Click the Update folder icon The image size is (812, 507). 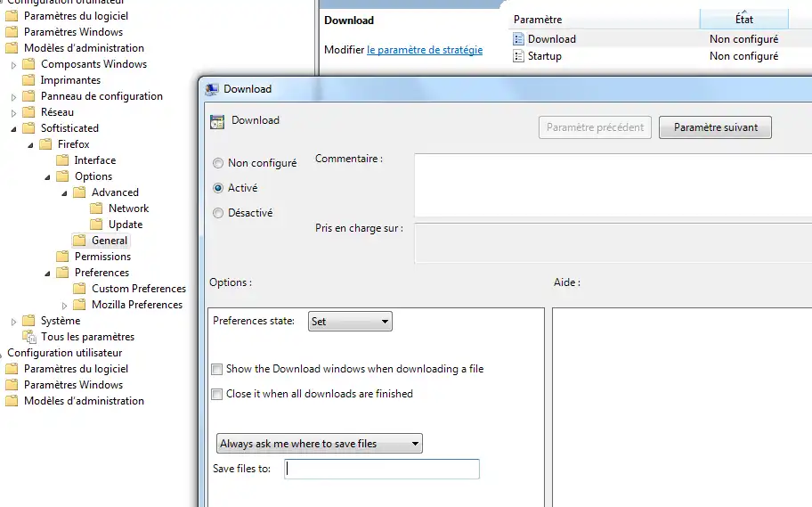(x=96, y=225)
